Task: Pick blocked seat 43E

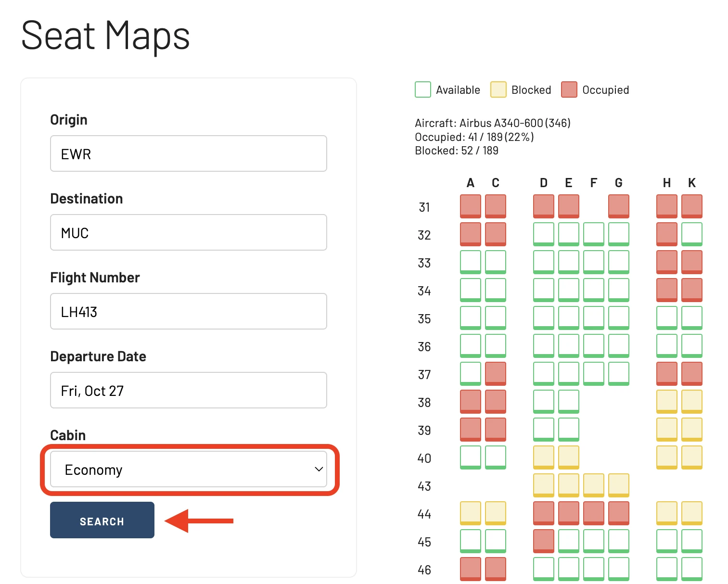Action: pos(569,485)
